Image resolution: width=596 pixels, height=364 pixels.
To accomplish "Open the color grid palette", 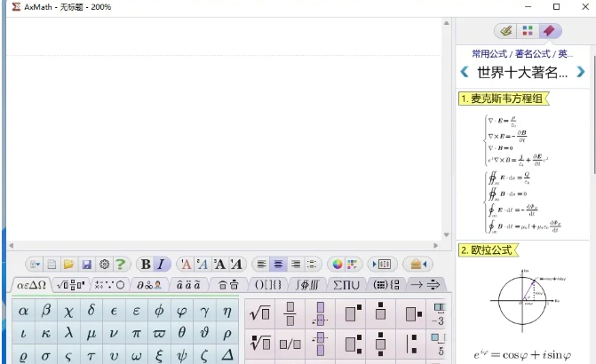I will [352, 264].
